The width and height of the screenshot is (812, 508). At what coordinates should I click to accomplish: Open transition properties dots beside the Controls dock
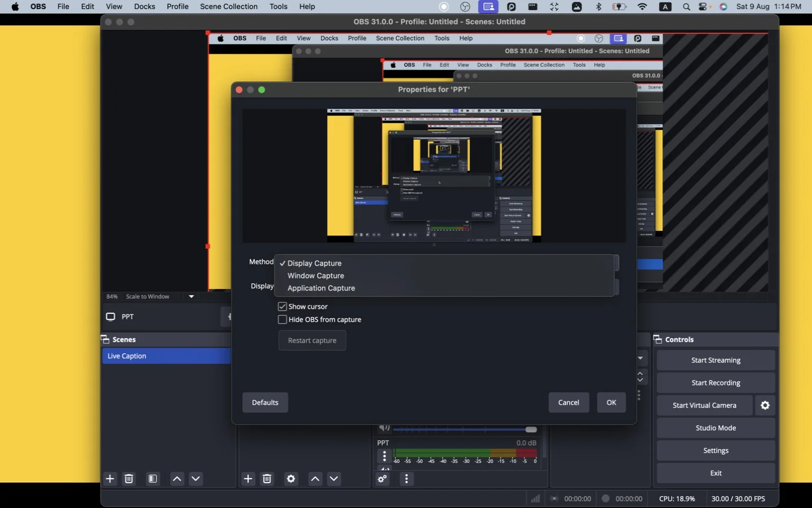639,395
